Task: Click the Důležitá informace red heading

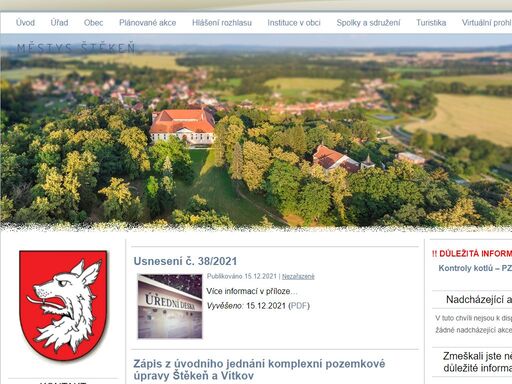Action: pyautogui.click(x=472, y=254)
